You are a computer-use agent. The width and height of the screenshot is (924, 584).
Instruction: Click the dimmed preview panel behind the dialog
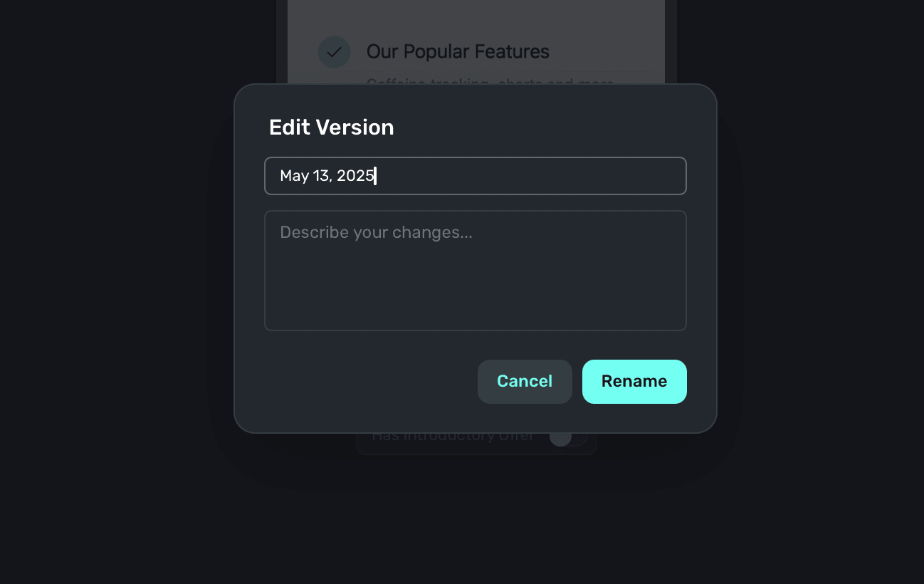click(476, 21)
